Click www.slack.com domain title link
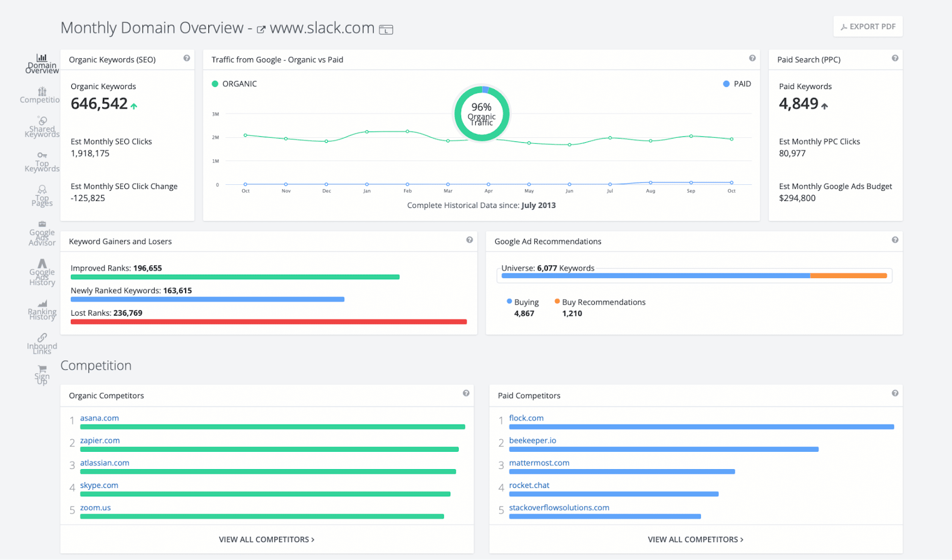The image size is (952, 560). [x=322, y=28]
